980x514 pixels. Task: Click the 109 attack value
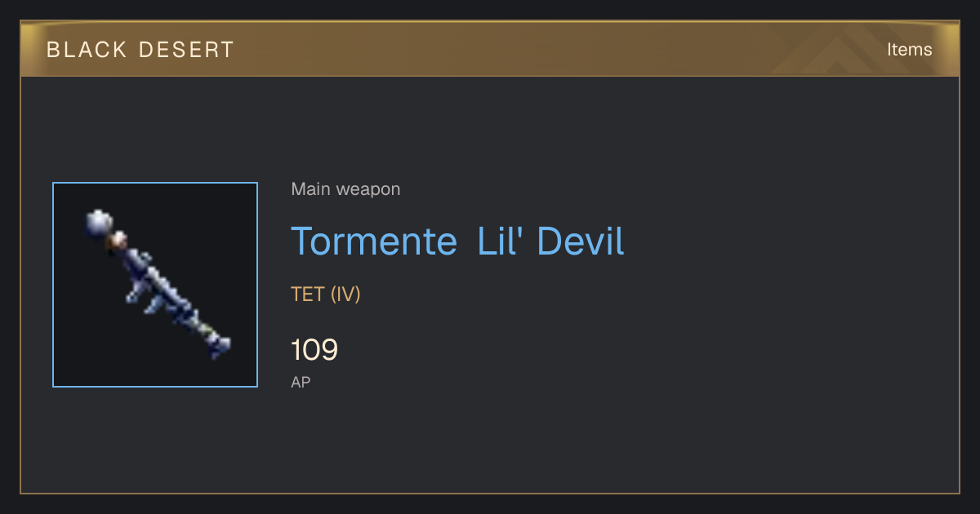coord(314,350)
